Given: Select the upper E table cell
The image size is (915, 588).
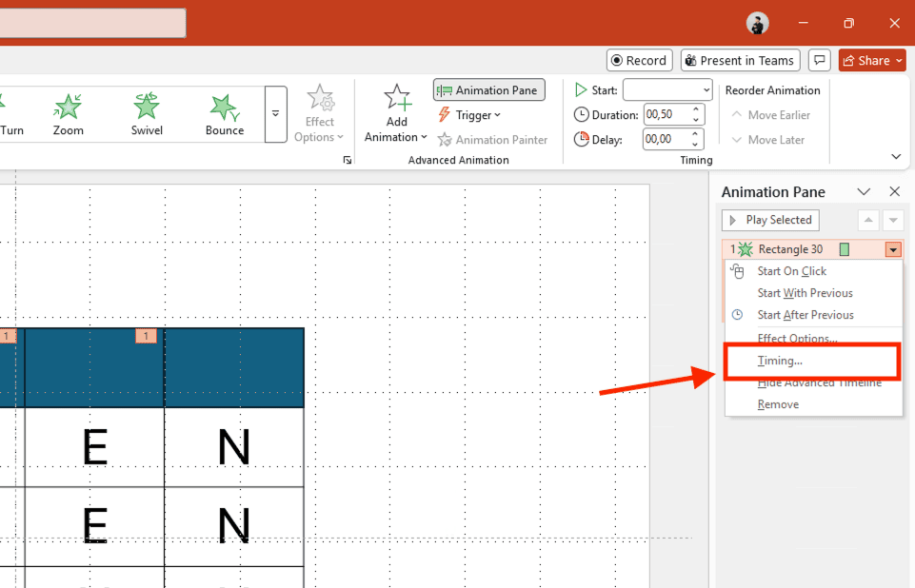Looking at the screenshot, I should click(x=94, y=447).
